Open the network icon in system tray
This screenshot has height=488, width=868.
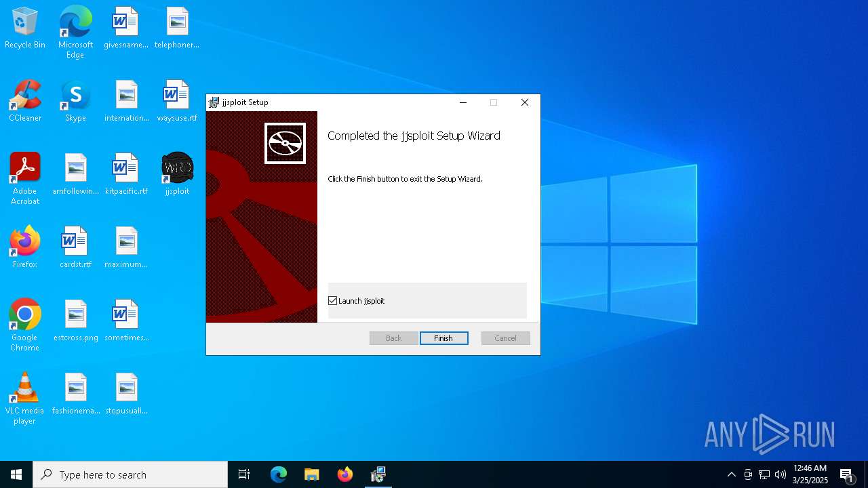pyautogui.click(x=764, y=474)
